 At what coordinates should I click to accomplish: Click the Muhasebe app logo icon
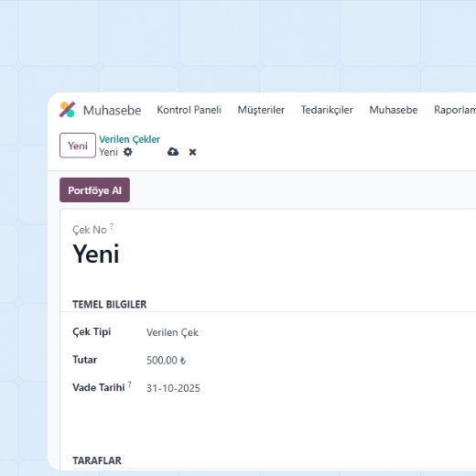tap(67, 109)
